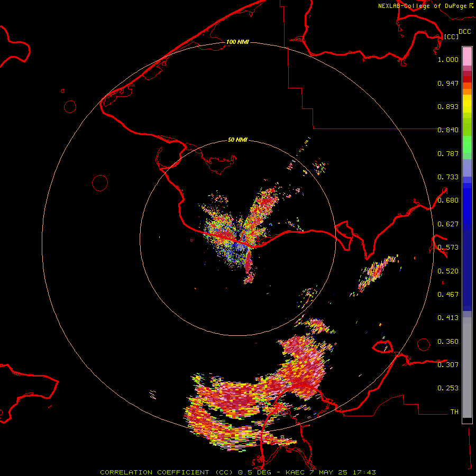
Task: Select the 0.733 scale value
Action: tap(448, 177)
